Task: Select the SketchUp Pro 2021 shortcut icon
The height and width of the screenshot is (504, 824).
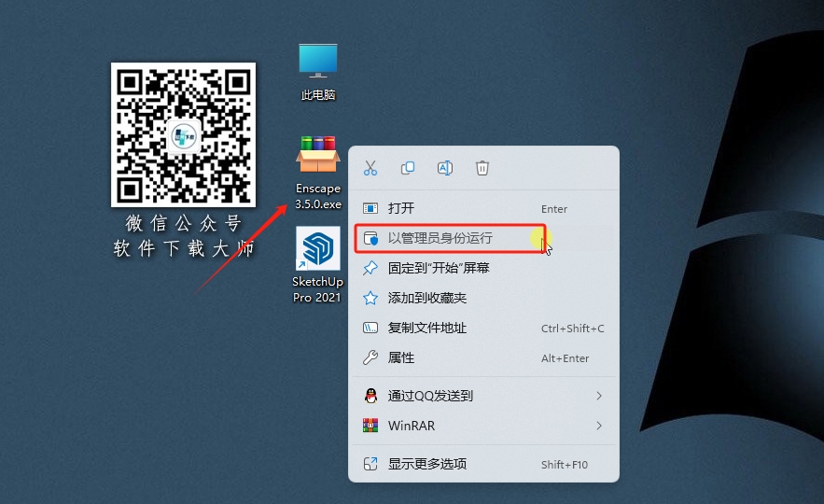Action: click(x=318, y=265)
